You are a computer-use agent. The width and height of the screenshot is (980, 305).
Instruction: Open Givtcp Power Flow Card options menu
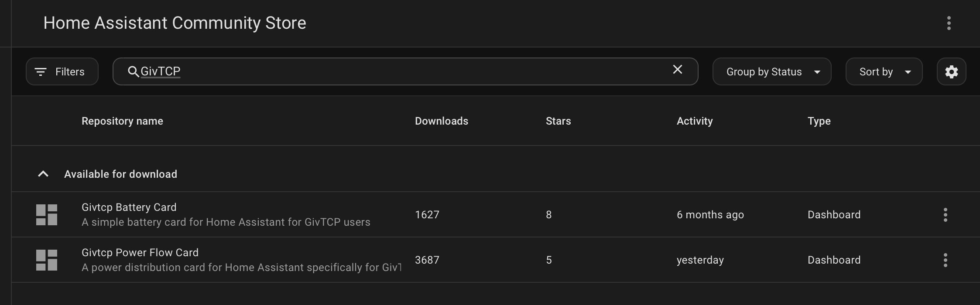coord(945,260)
